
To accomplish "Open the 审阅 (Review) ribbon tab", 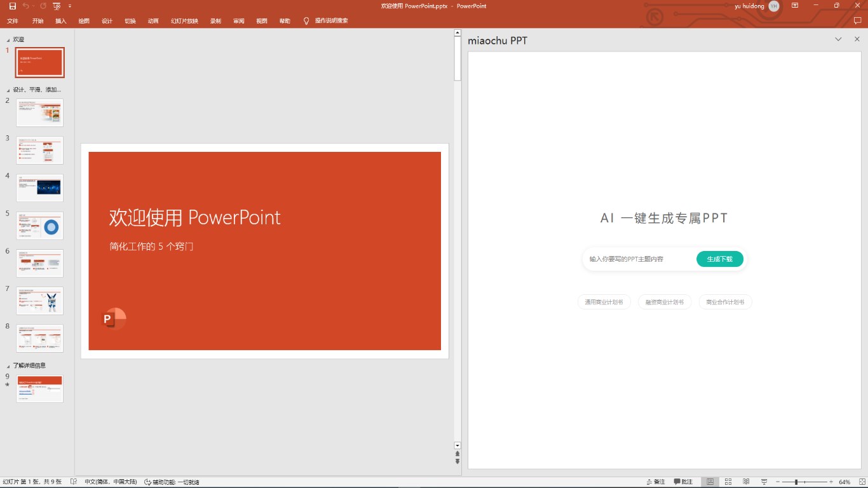I will [x=239, y=21].
